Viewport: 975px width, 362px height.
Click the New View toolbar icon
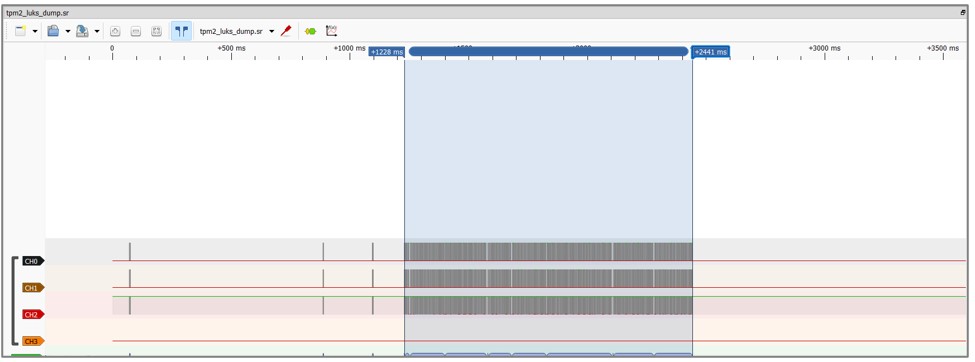pyautogui.click(x=21, y=31)
